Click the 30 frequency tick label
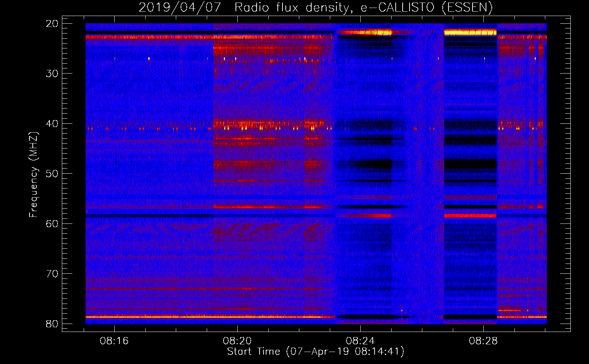 52,74
